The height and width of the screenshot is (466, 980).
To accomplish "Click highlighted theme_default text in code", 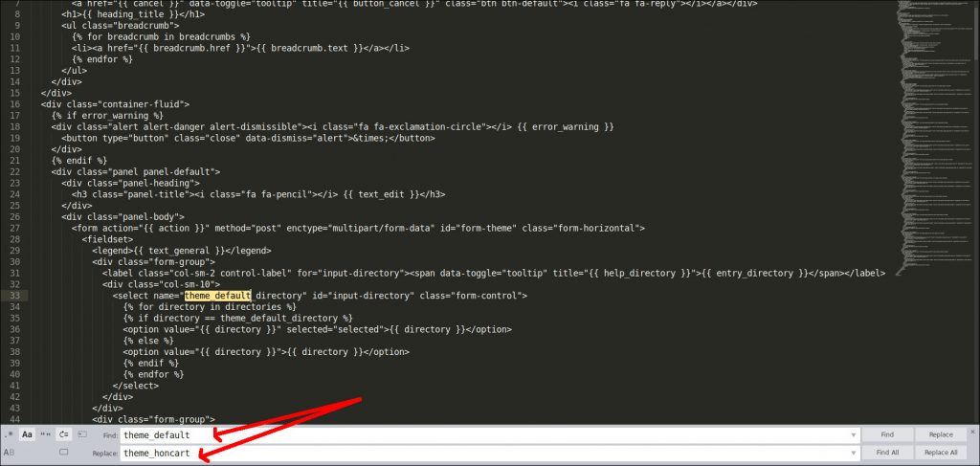I will point(217,296).
